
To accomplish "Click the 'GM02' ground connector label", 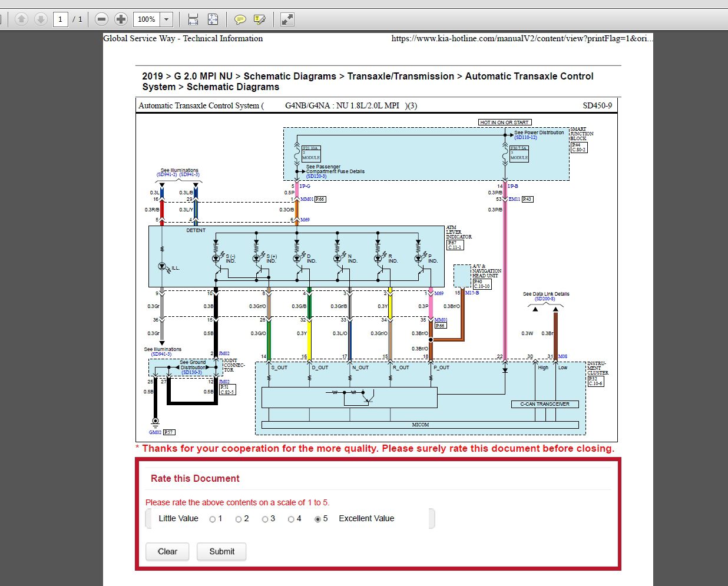I will pos(155,432).
